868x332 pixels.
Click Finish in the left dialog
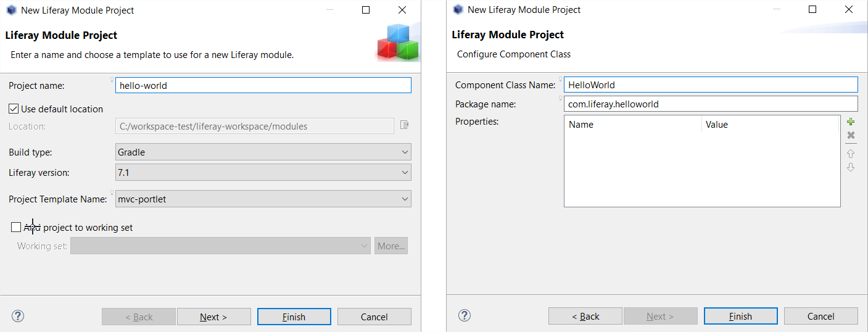294,317
